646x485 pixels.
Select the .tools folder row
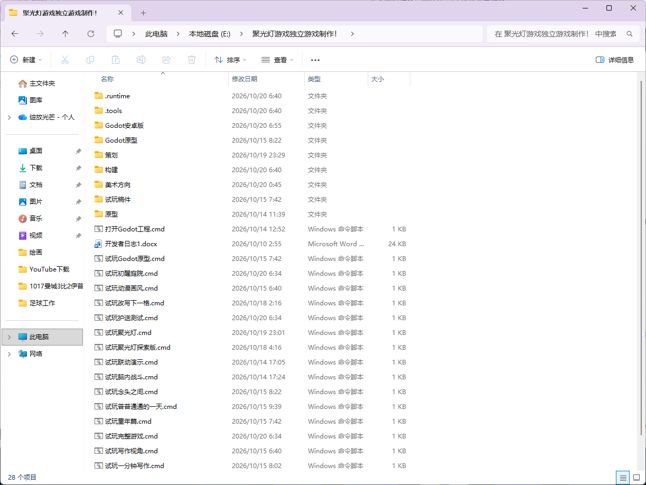252,110
